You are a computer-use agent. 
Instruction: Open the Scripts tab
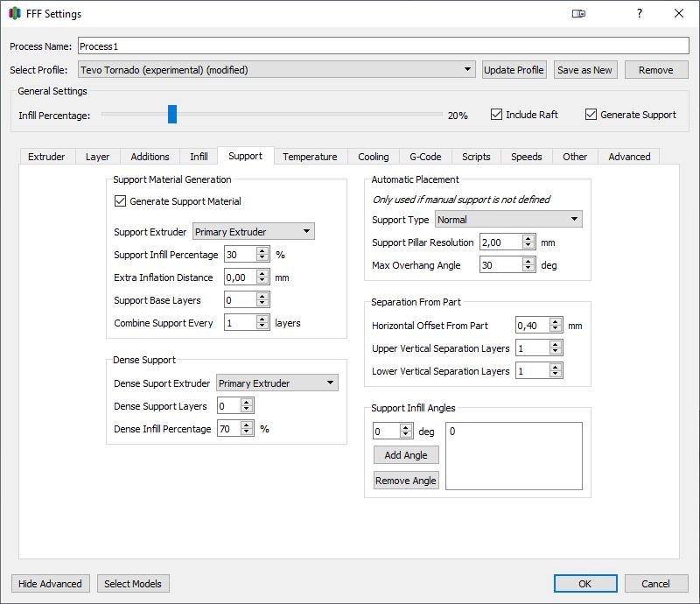click(x=476, y=157)
